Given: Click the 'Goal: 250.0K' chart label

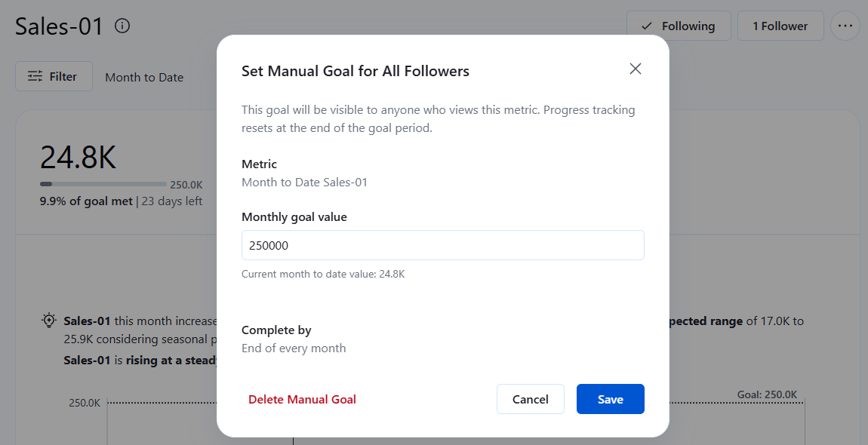Looking at the screenshot, I should point(768,394).
